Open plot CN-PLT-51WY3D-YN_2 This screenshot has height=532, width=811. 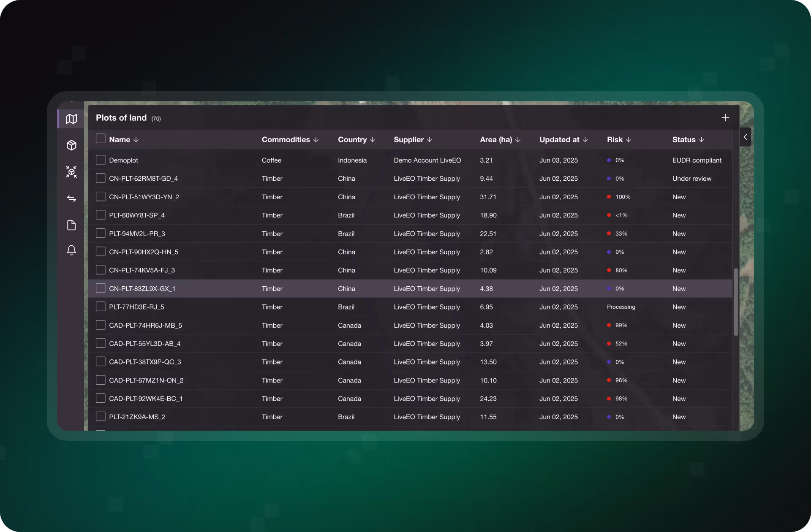[144, 197]
